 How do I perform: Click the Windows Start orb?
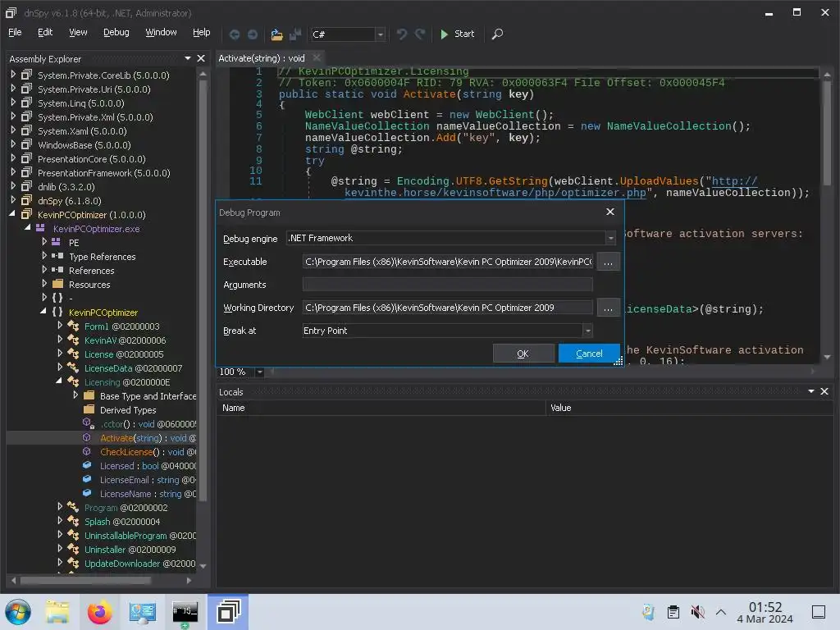click(x=18, y=612)
